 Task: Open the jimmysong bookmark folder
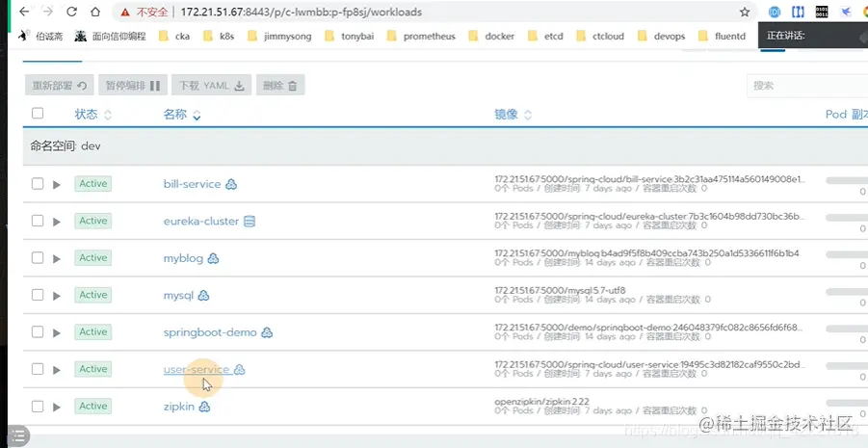279,37
